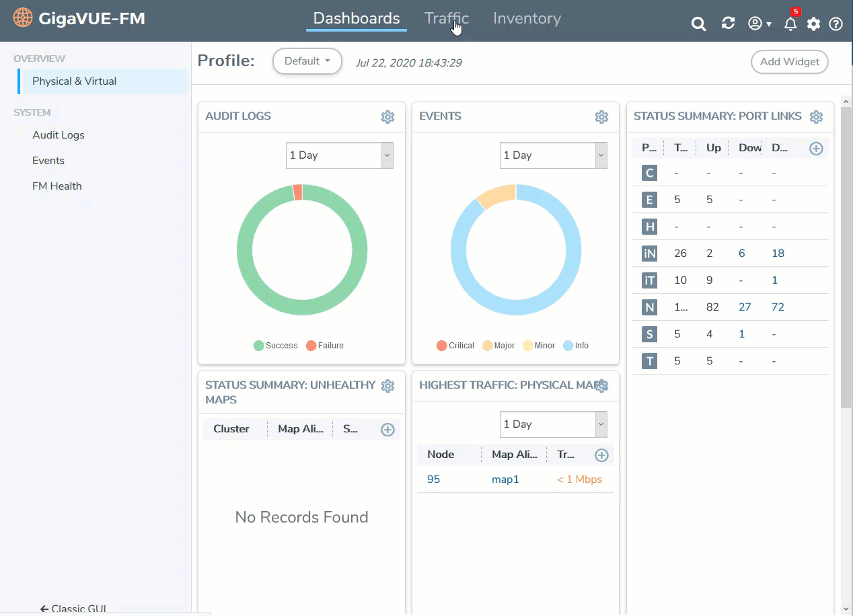This screenshot has width=853, height=616.
Task: Open Events widget settings gear
Action: click(601, 117)
